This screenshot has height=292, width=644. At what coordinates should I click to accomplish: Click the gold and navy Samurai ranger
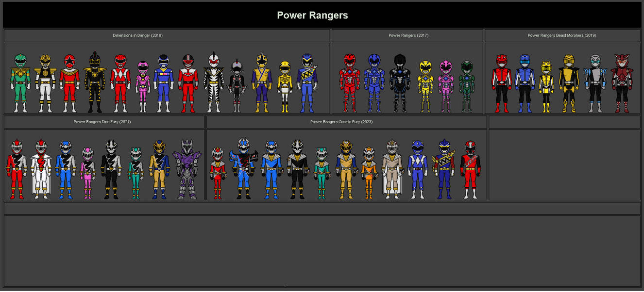[262, 82]
